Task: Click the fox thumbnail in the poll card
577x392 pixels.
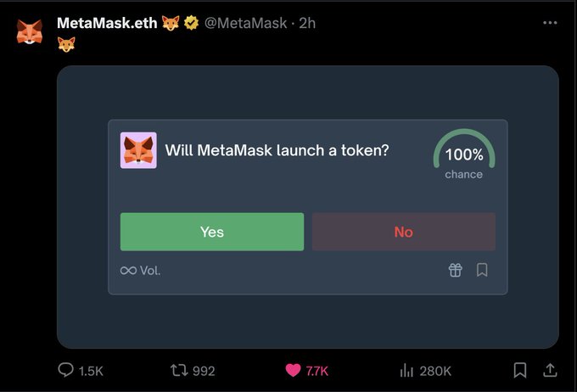Action: point(138,150)
